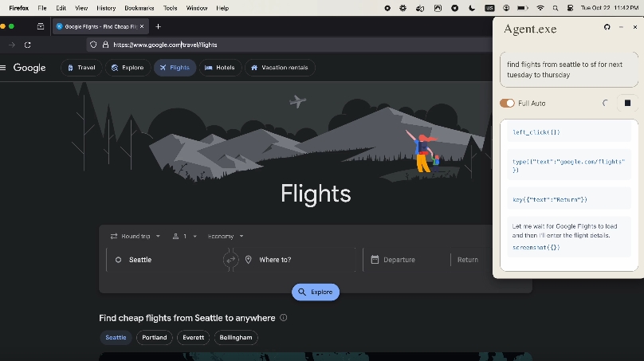644x361 pixels.
Task: Open the Bookmarks menu in menu bar
Action: point(139,8)
